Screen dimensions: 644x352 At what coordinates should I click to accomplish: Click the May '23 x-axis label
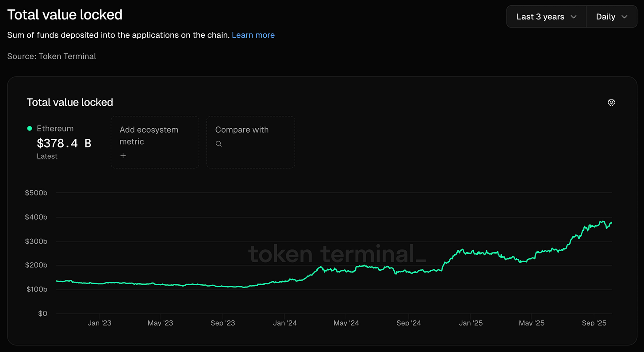click(160, 323)
